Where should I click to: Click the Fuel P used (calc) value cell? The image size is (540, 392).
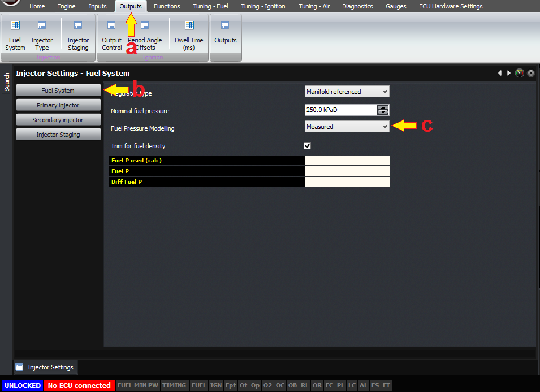pos(347,161)
